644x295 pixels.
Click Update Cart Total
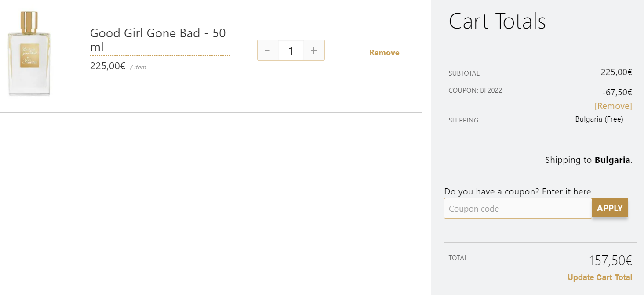coord(600,277)
